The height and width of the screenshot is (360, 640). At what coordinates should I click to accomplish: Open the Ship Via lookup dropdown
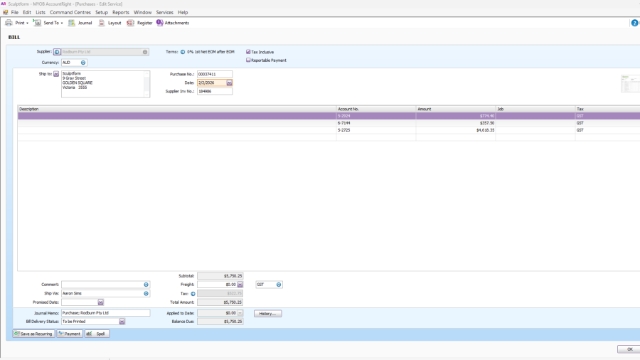pyautogui.click(x=146, y=293)
